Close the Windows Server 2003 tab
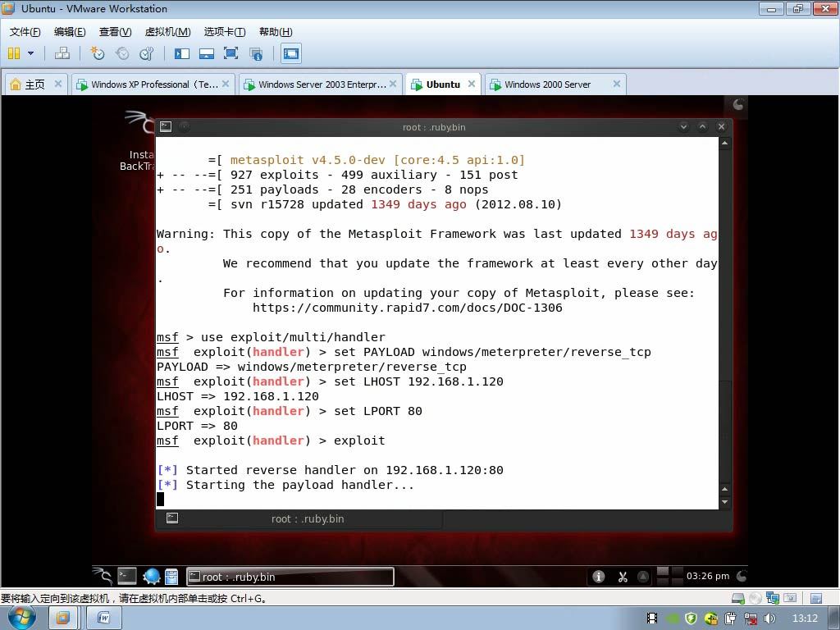The height and width of the screenshot is (630, 840). pos(393,84)
